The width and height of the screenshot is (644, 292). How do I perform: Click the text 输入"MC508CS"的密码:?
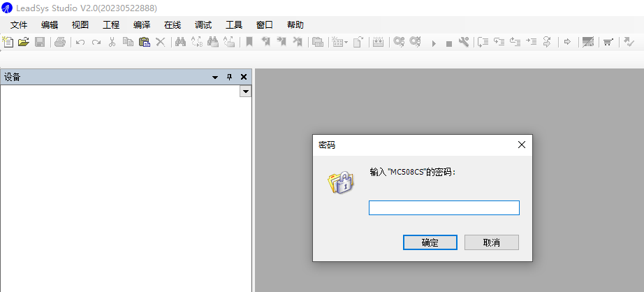pyautogui.click(x=413, y=173)
